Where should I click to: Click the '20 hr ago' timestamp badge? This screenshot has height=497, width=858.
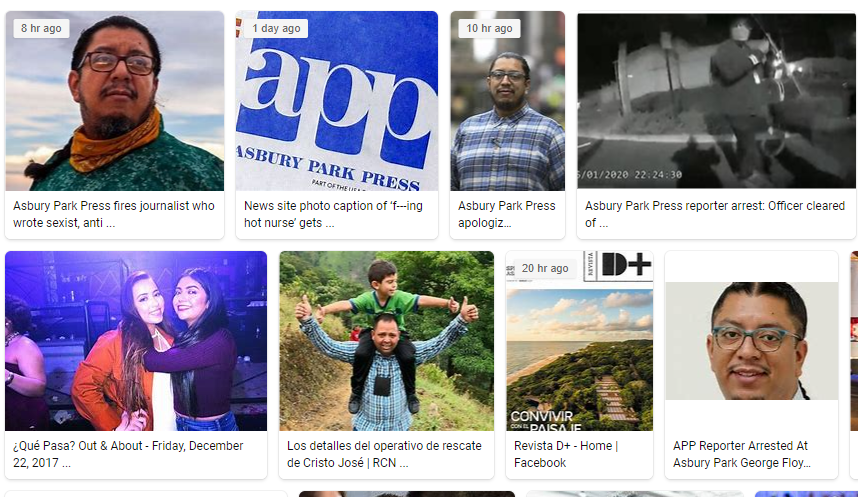pyautogui.click(x=545, y=268)
